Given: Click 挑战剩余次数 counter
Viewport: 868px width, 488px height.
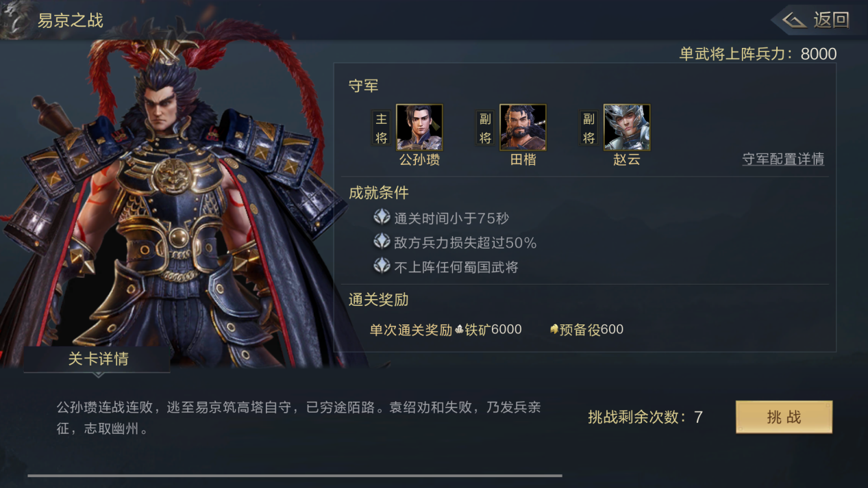Looking at the screenshot, I should tap(645, 417).
